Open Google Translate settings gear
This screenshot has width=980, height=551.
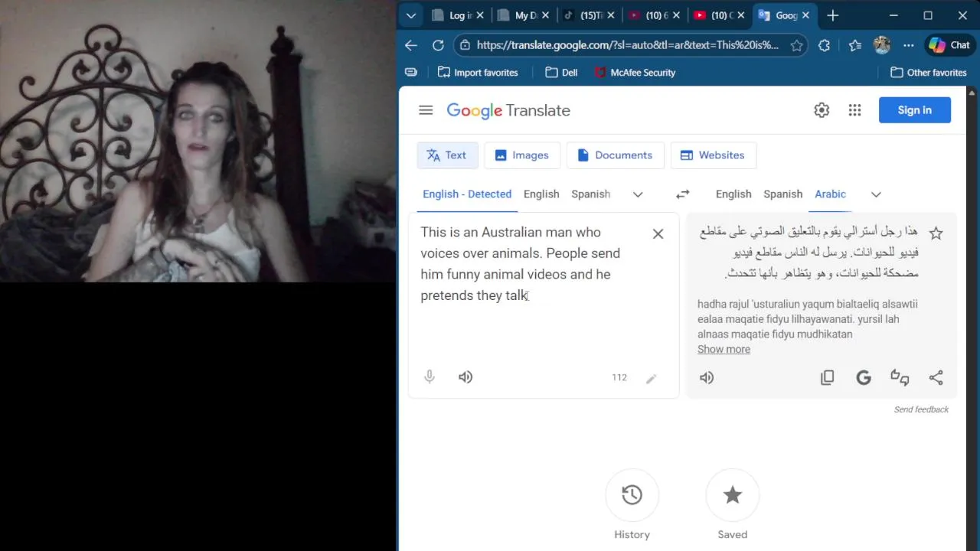pos(822,110)
